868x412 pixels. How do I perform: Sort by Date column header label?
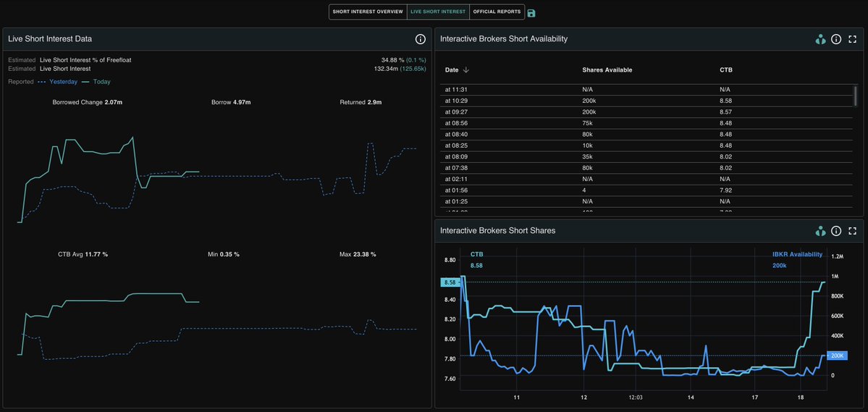(452, 70)
